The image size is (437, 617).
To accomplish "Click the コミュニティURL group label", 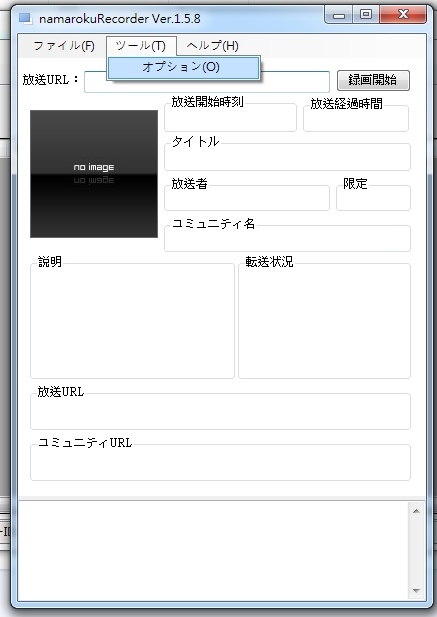I will (x=85, y=443).
